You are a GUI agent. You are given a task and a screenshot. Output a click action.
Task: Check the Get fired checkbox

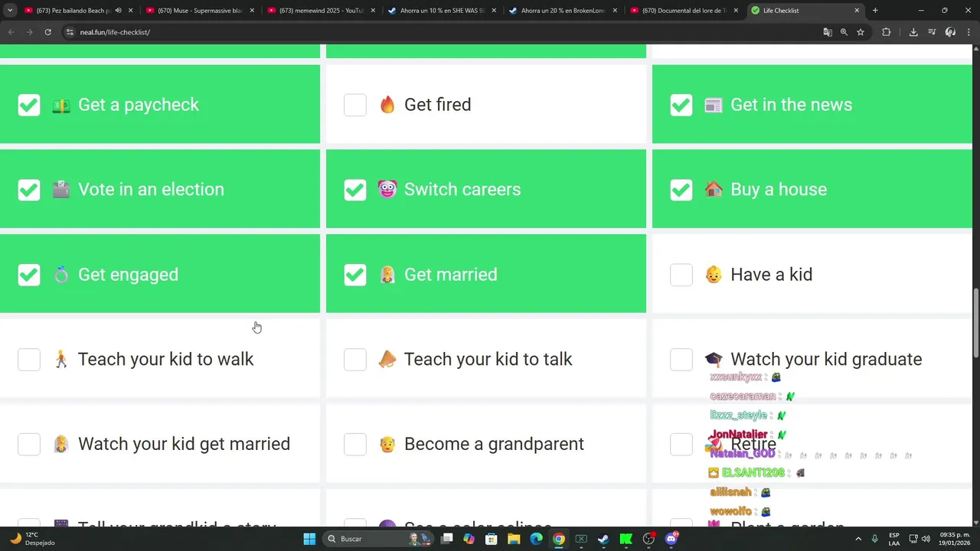point(355,105)
